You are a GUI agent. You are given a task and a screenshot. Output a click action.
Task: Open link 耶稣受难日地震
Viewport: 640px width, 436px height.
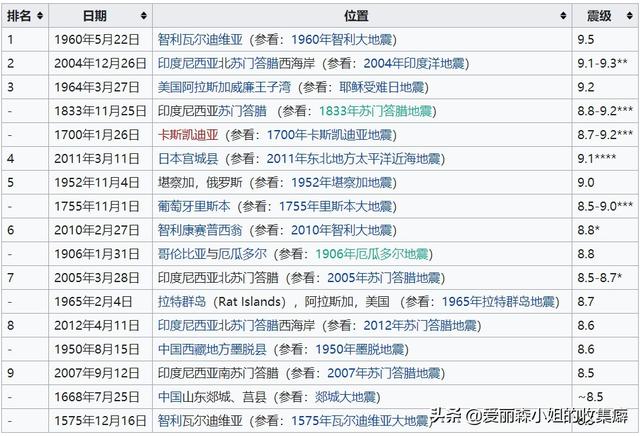382,87
